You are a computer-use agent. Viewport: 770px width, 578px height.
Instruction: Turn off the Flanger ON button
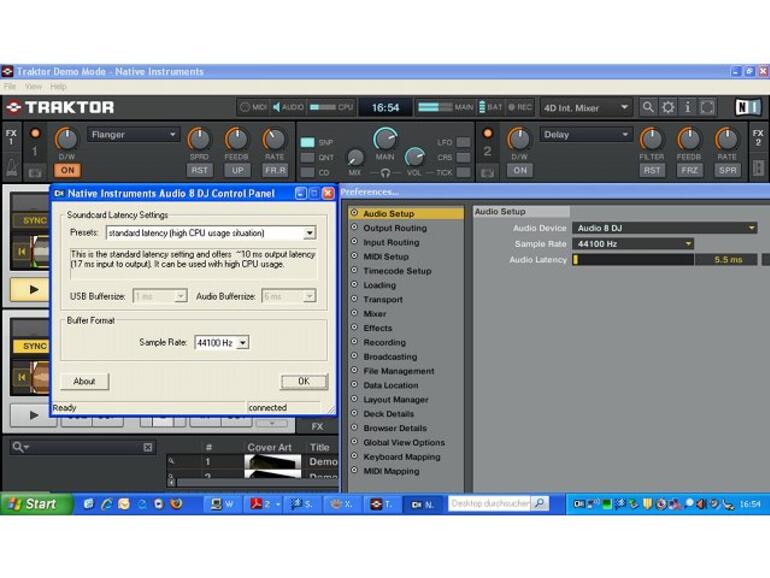click(x=66, y=170)
